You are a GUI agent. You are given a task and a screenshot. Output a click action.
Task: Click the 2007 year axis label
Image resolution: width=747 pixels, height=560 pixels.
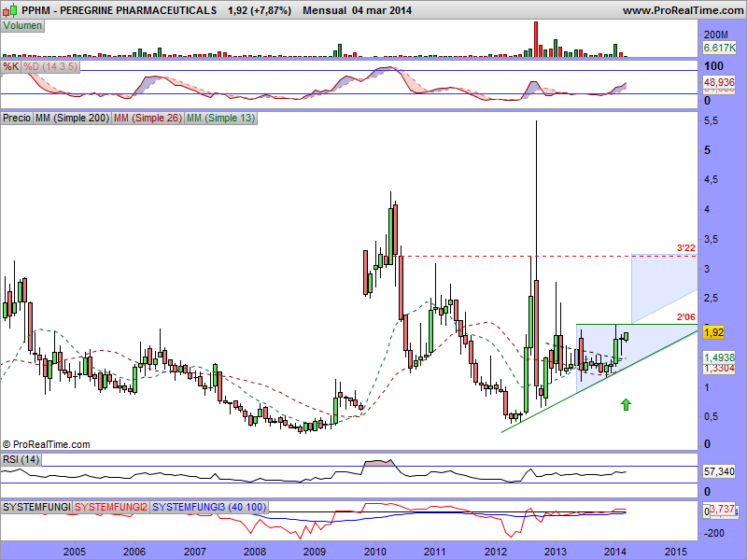(x=195, y=552)
